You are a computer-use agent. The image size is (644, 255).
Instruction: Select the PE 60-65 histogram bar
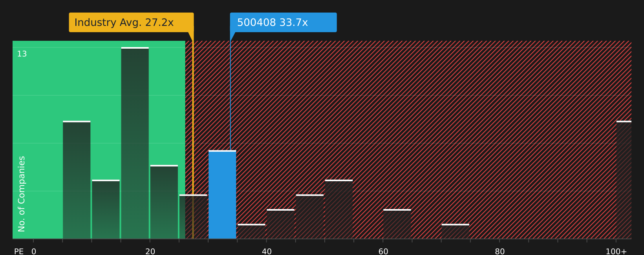pyautogui.click(x=397, y=224)
